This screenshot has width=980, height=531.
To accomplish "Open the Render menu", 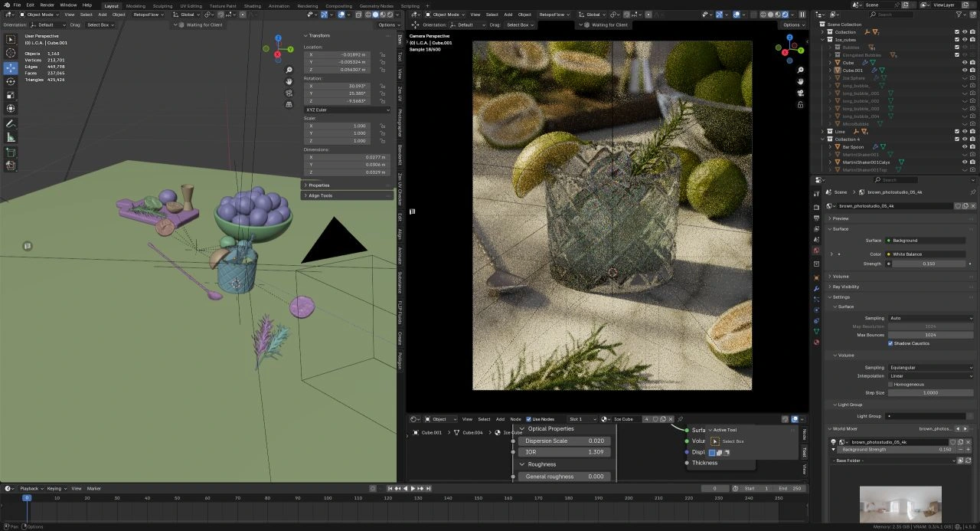I will click(47, 5).
